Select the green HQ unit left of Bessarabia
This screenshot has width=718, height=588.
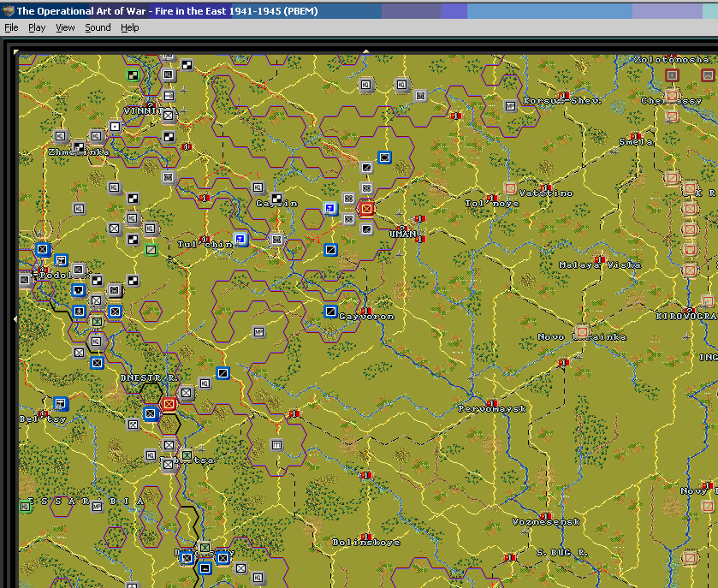point(25,507)
